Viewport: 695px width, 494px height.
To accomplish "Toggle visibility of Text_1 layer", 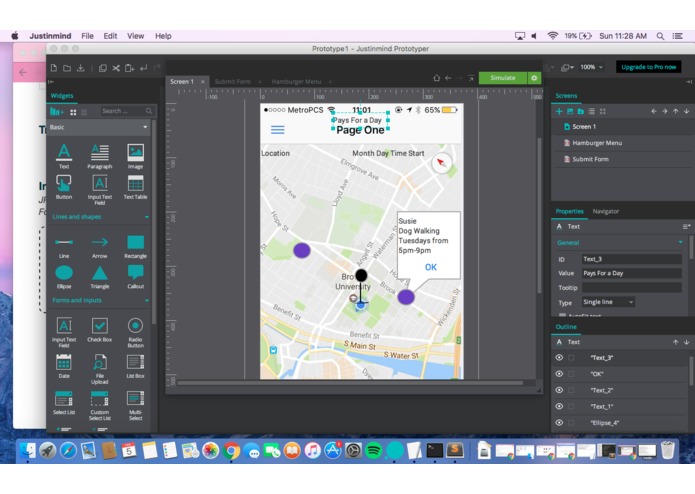I will (x=559, y=406).
